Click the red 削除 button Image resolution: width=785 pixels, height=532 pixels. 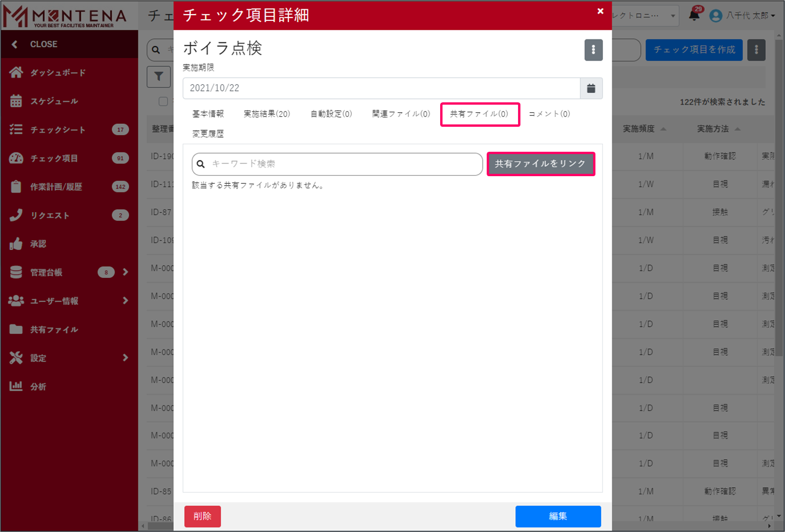click(x=202, y=516)
